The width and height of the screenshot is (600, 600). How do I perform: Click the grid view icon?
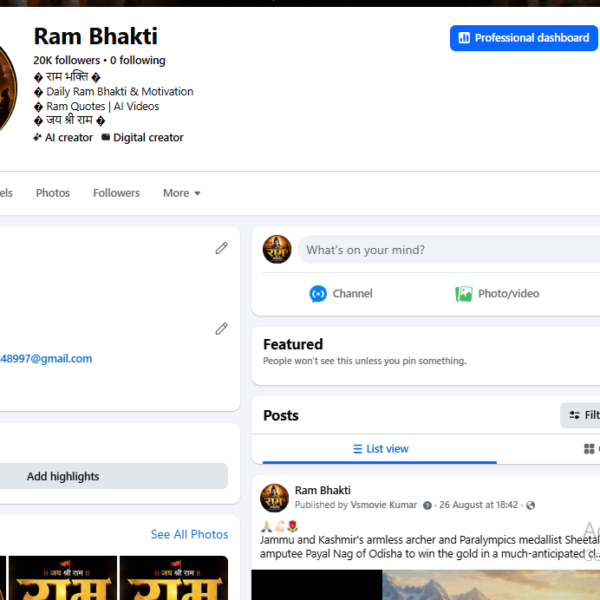[x=589, y=448]
